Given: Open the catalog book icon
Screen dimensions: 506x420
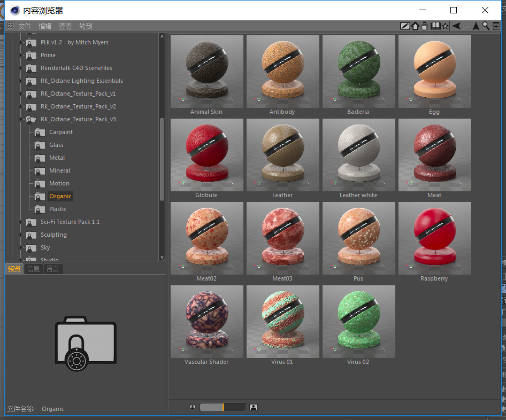Looking at the screenshot, I should pos(435,26).
